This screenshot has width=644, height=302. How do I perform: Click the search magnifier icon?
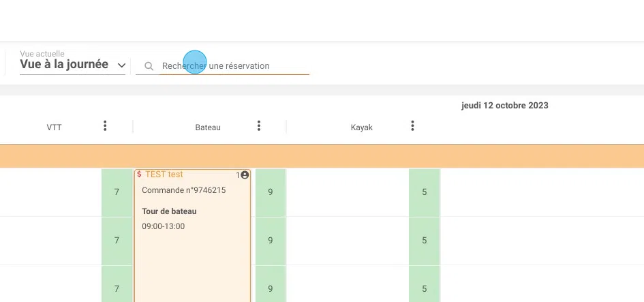pos(149,66)
